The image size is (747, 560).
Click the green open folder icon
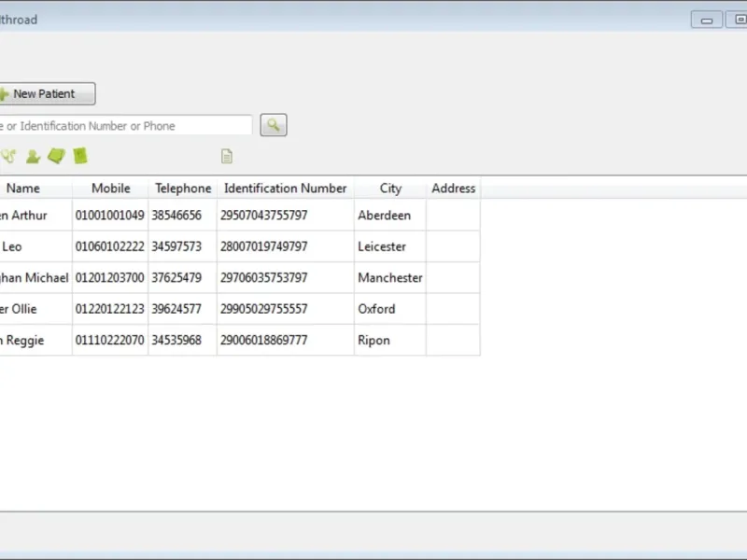(56, 156)
